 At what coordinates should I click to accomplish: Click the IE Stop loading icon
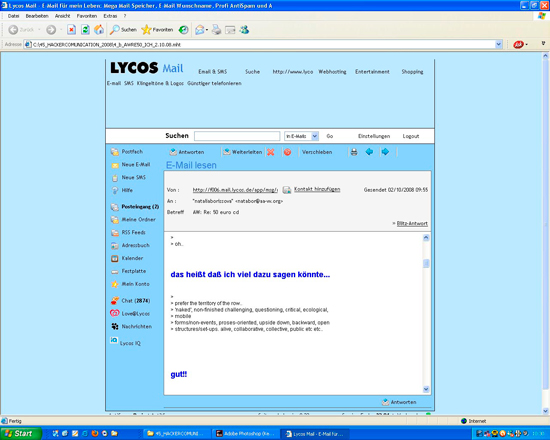point(72,30)
